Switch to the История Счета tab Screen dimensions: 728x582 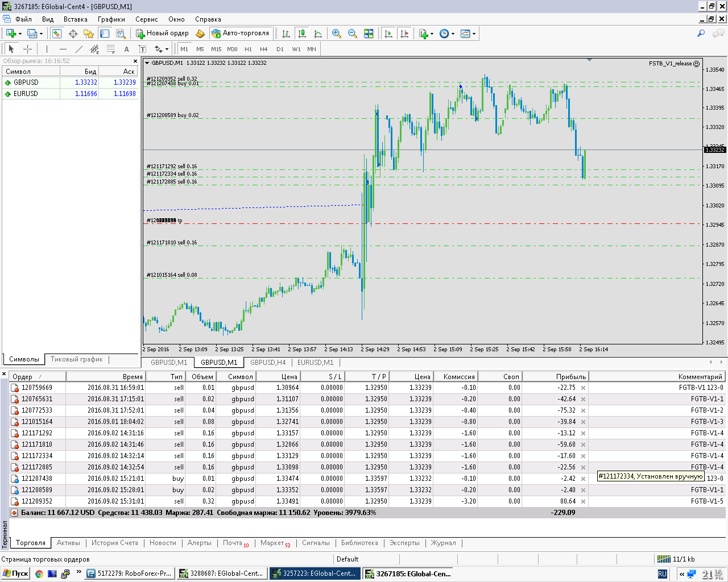(x=115, y=543)
